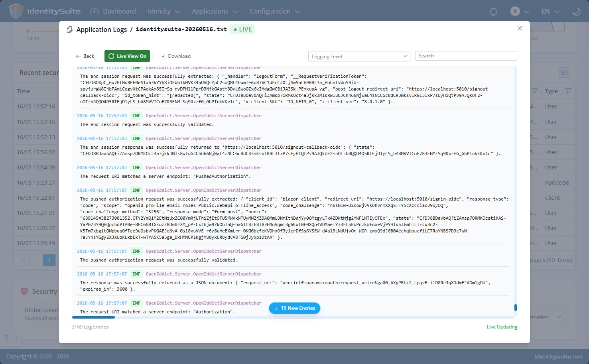
Task: Select page 1 in background pagination
Action: [x=49, y=260]
